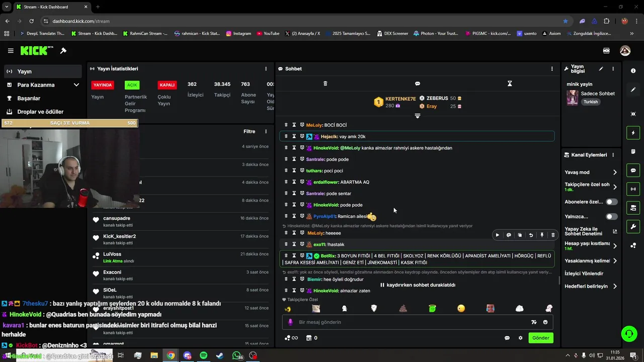Click the chat bubble icon in right sidebar
This screenshot has height=362, width=644.
tap(633, 170)
